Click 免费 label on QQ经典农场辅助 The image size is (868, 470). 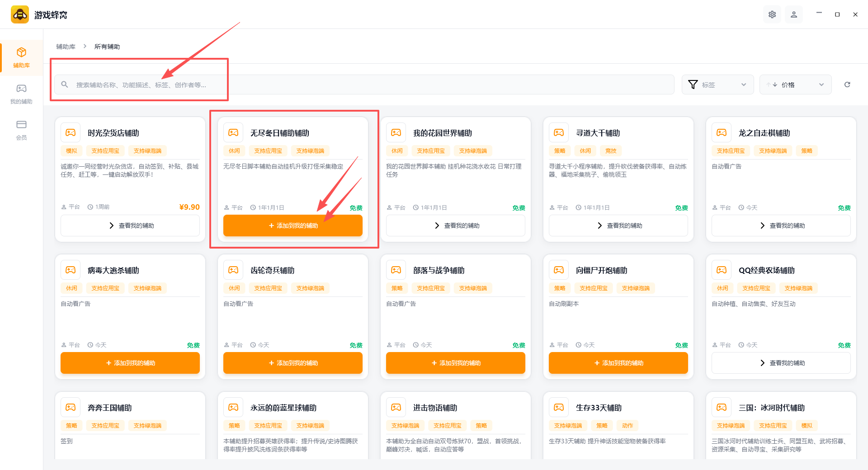pyautogui.click(x=844, y=345)
